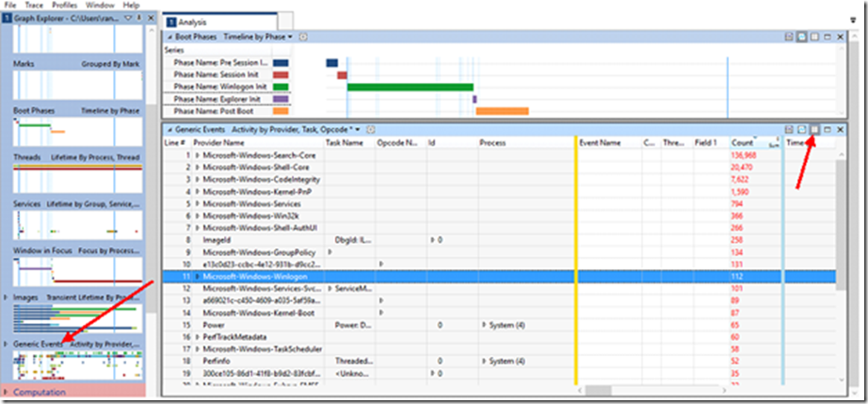Expand Microsoft-Windows-Shell-Core row

(197, 168)
